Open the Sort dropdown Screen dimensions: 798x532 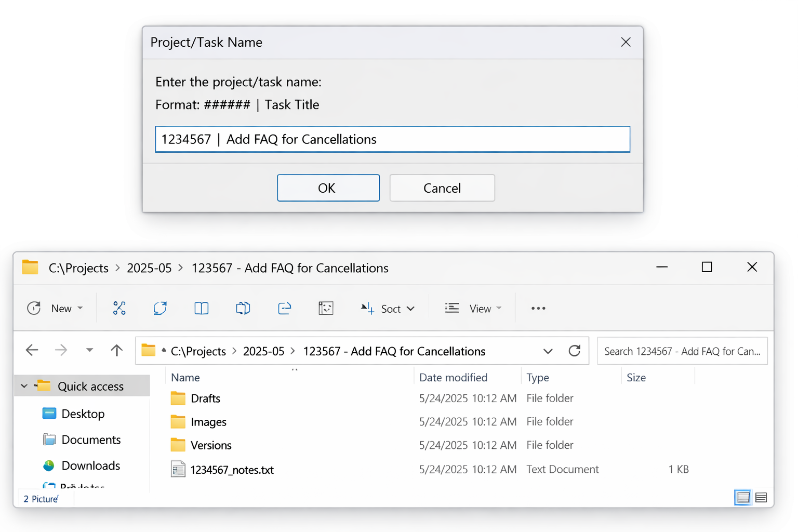pos(410,308)
